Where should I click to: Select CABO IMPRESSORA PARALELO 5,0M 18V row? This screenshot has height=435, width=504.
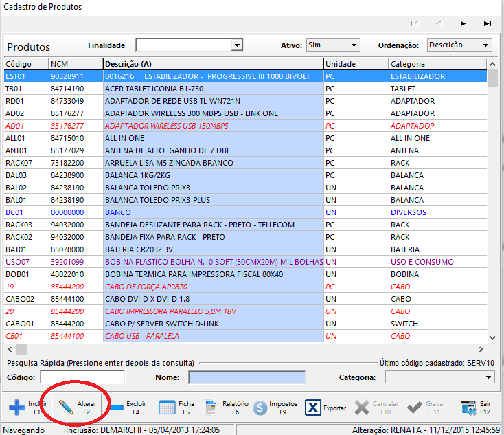click(246, 311)
